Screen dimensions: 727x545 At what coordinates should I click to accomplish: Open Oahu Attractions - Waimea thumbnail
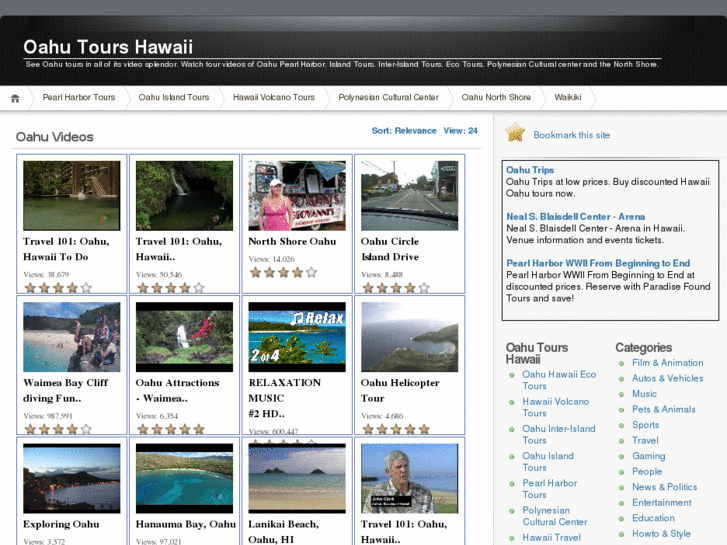tap(185, 337)
